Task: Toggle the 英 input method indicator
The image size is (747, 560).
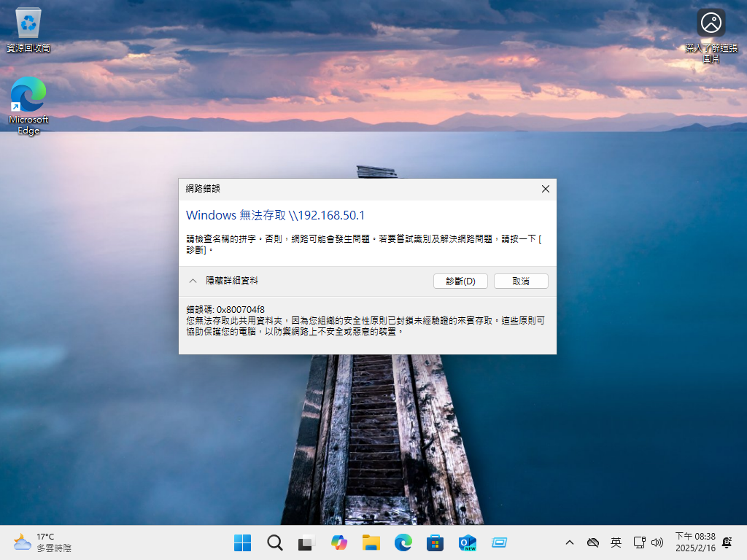Action: click(616, 542)
